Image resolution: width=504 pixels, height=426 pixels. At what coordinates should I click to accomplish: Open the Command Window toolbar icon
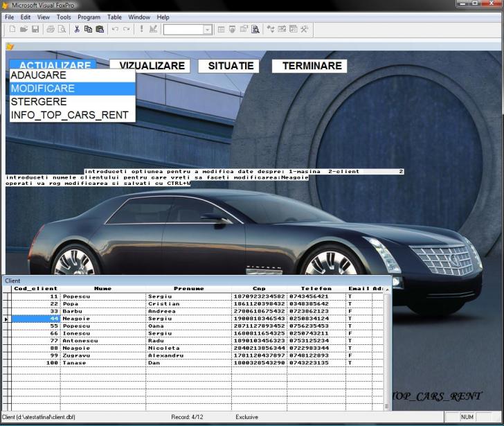pyautogui.click(x=221, y=29)
